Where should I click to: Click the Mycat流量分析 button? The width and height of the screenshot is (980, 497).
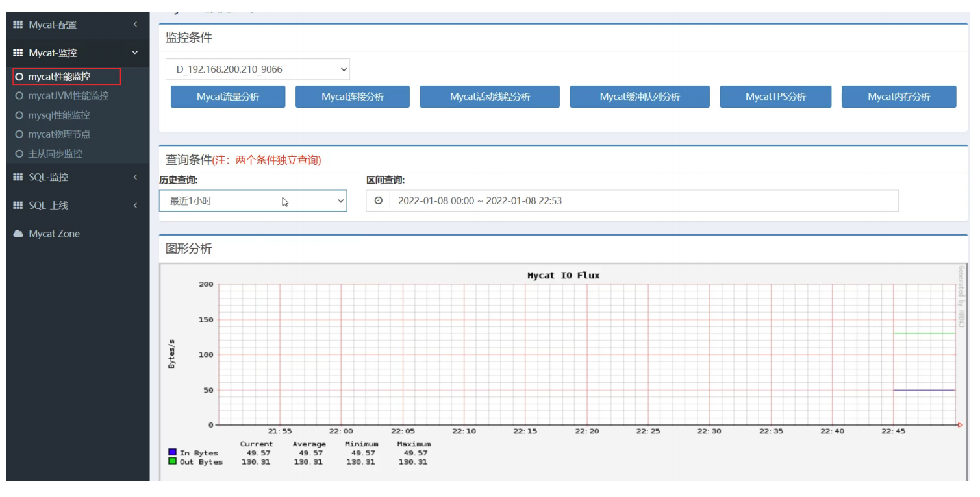pyautogui.click(x=228, y=97)
